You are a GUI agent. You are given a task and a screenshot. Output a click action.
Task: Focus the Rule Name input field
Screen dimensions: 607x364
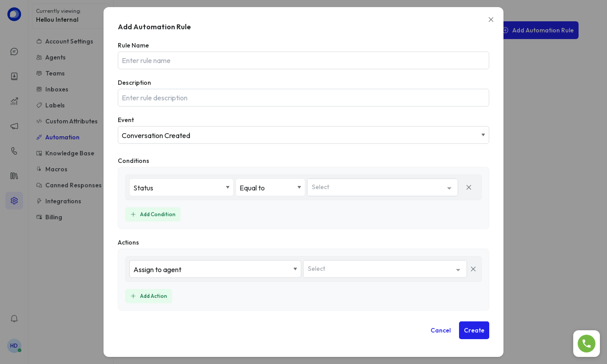303,60
